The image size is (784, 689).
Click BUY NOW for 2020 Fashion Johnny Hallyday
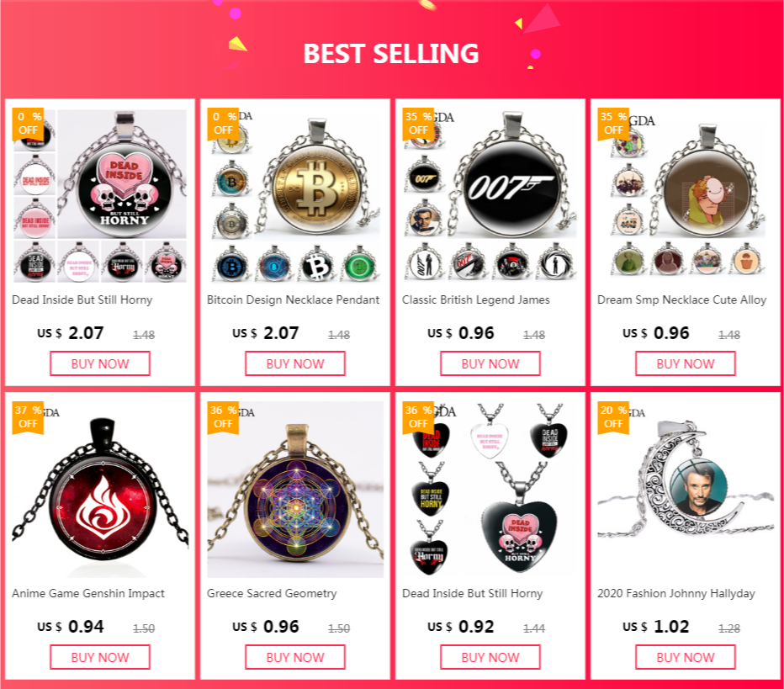(x=686, y=657)
